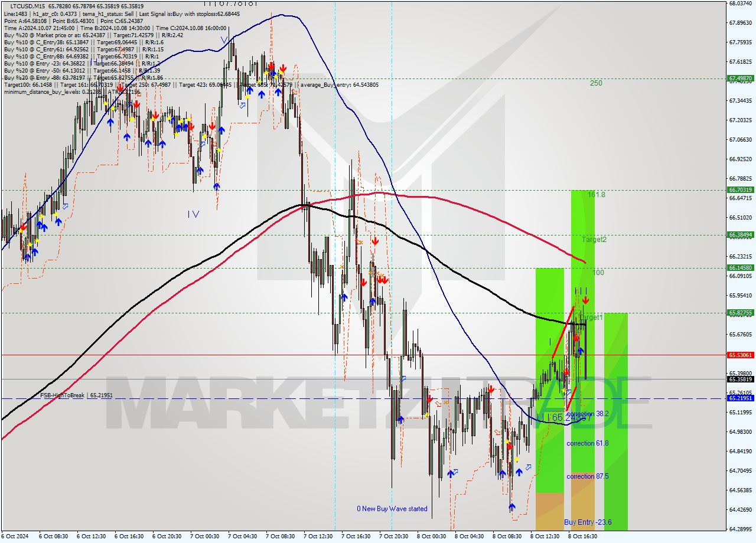Click the 'correction 61.8' label

point(587,443)
